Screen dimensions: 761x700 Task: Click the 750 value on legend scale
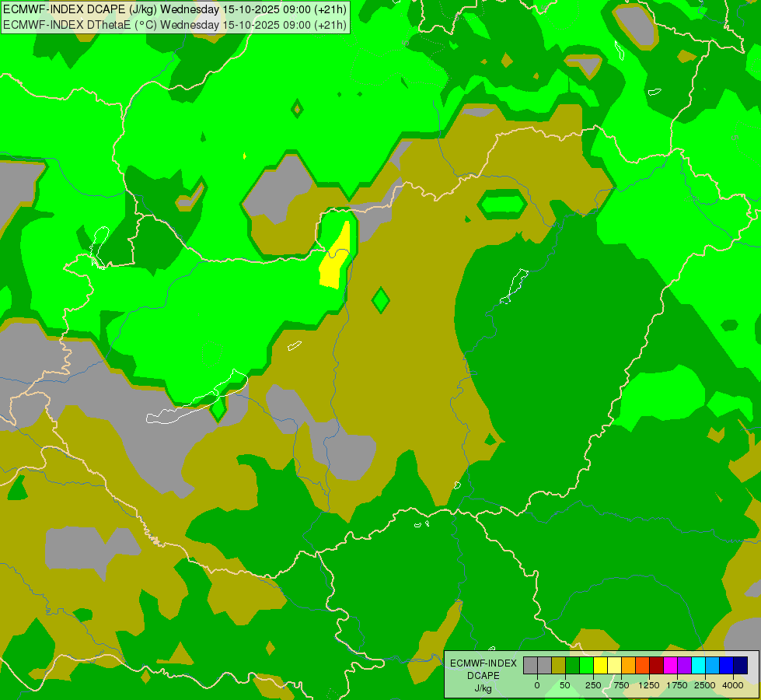coord(621,685)
